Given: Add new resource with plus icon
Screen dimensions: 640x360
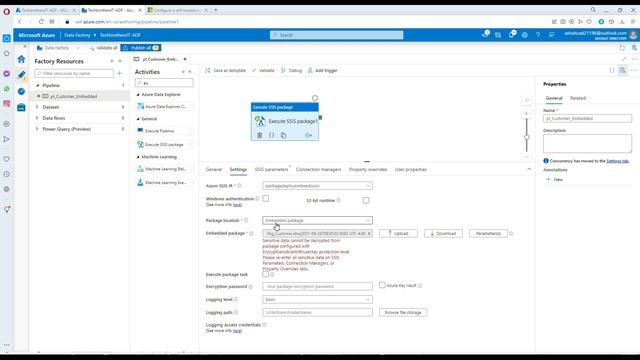Looking at the screenshot, I should pos(120,73).
